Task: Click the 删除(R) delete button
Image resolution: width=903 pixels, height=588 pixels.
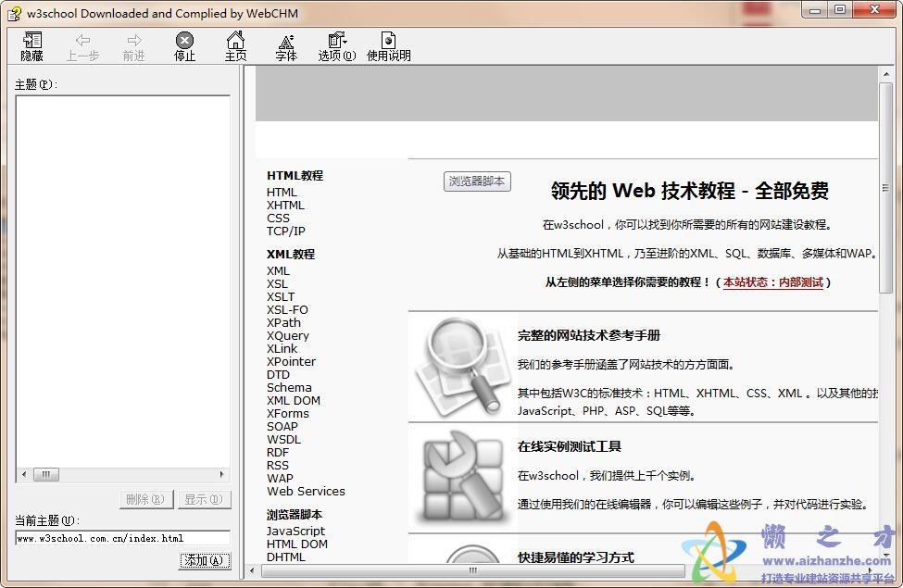Action: [x=145, y=499]
